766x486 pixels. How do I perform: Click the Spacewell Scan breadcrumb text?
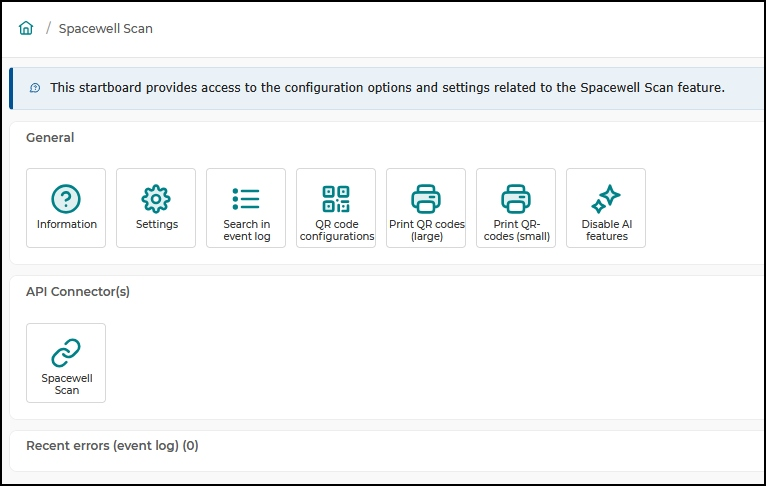coord(106,29)
